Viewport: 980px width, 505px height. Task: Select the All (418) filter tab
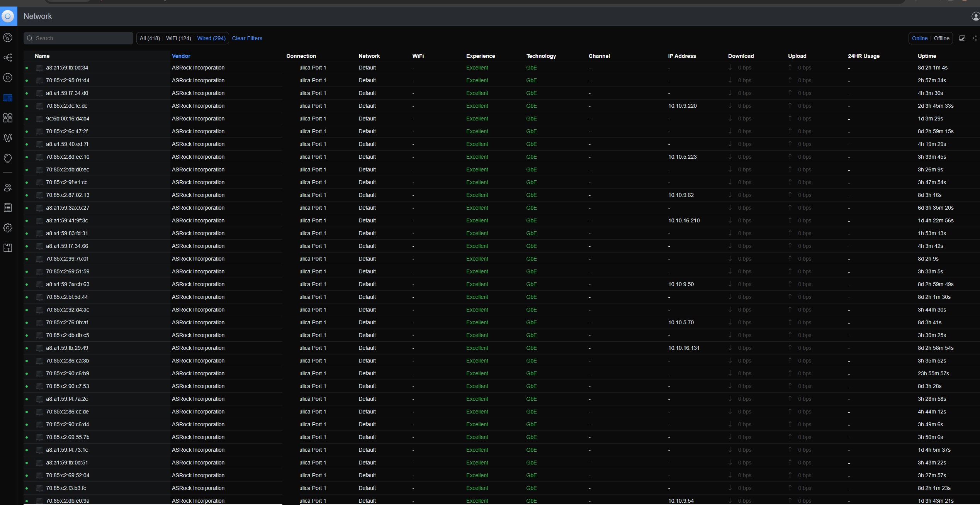coord(150,38)
